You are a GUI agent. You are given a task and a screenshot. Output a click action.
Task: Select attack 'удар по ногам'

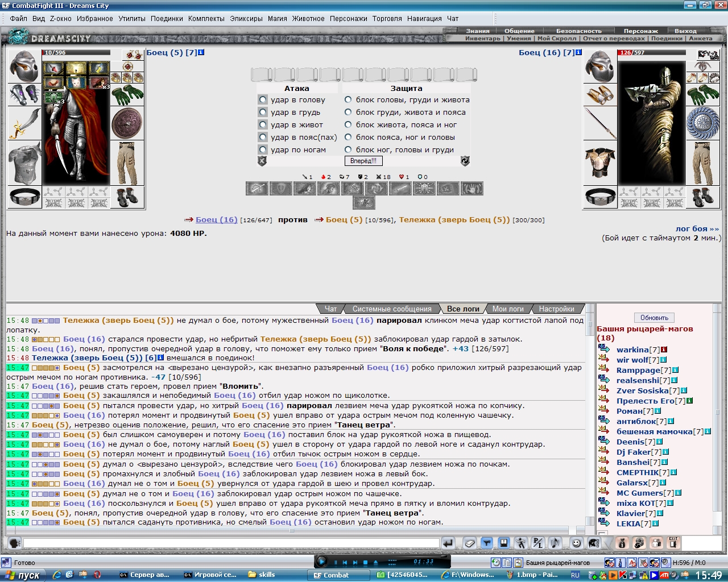tap(263, 149)
